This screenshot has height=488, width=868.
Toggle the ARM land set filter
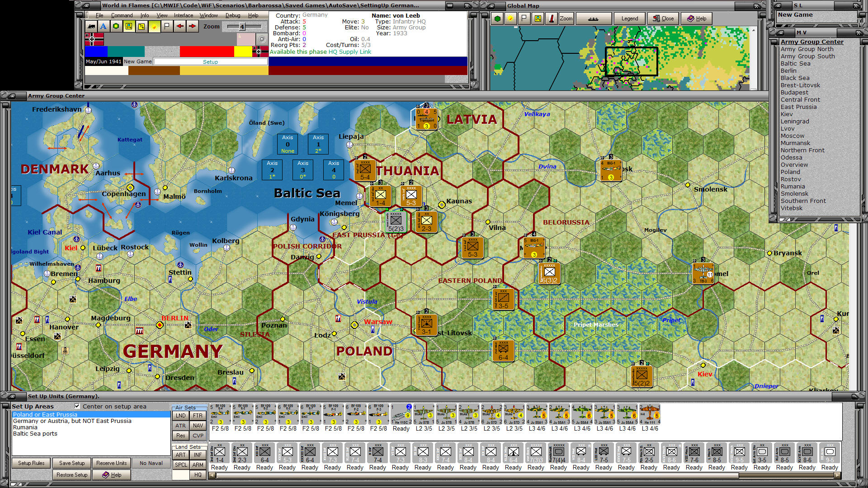(198, 465)
